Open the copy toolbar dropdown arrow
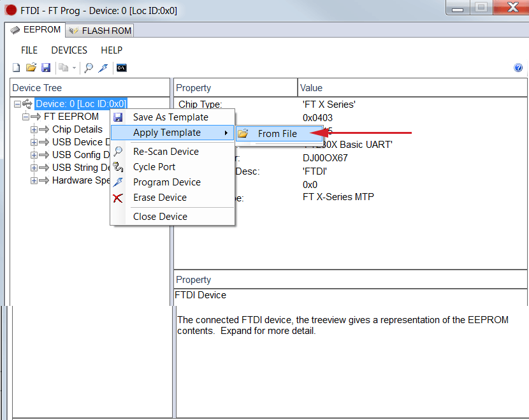Screen dimensions: 529x420 pos(74,68)
